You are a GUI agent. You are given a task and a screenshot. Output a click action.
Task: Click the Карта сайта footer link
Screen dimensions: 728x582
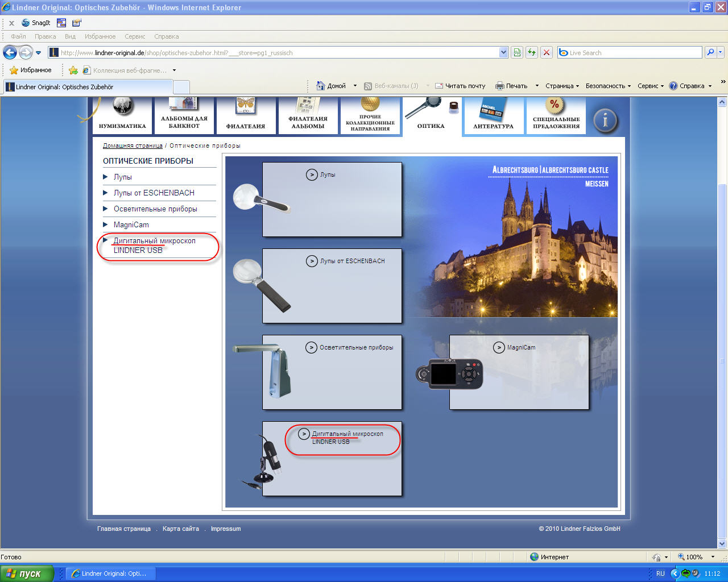(181, 529)
